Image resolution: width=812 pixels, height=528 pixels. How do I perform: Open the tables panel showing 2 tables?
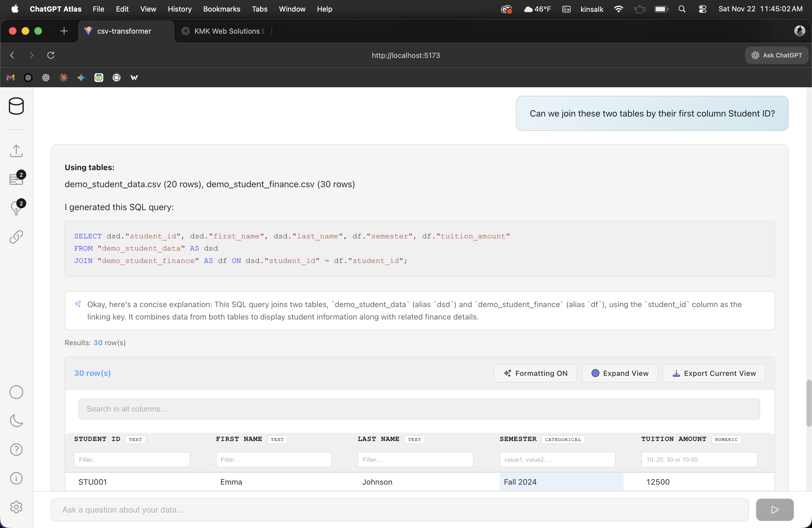[16, 178]
